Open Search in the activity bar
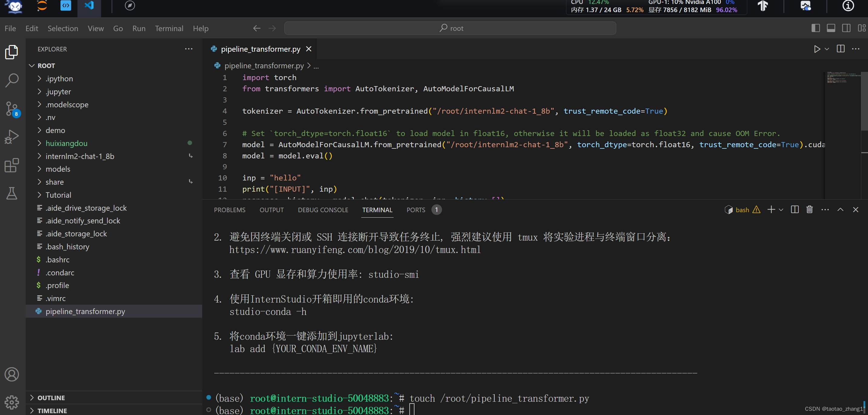Viewport: 868px width, 415px height. pyautogui.click(x=11, y=80)
